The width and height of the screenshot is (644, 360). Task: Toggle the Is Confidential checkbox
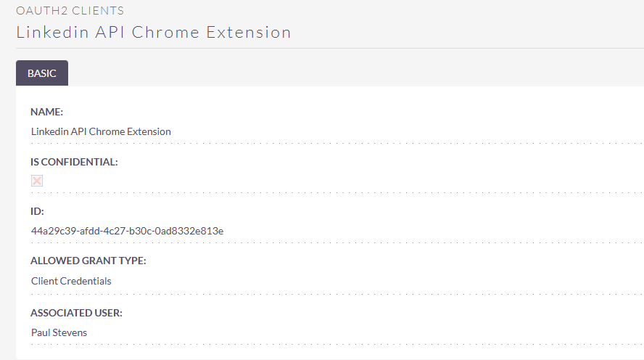(37, 181)
